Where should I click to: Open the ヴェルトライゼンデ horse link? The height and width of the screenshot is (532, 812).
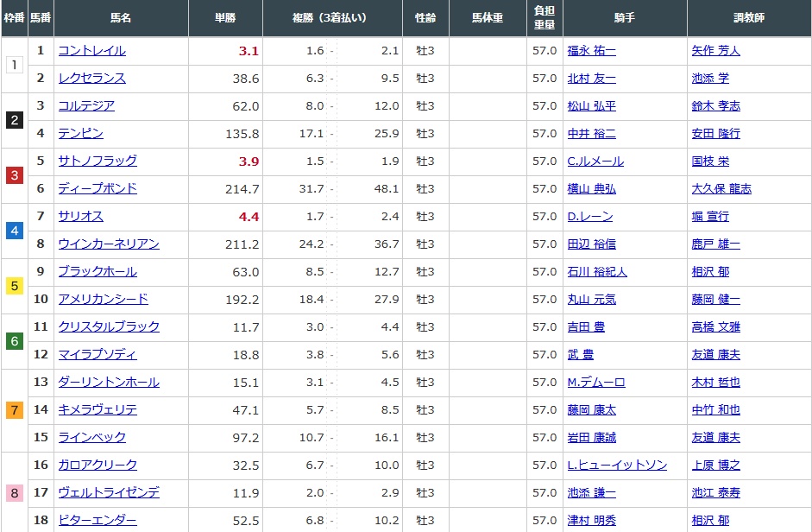(108, 493)
